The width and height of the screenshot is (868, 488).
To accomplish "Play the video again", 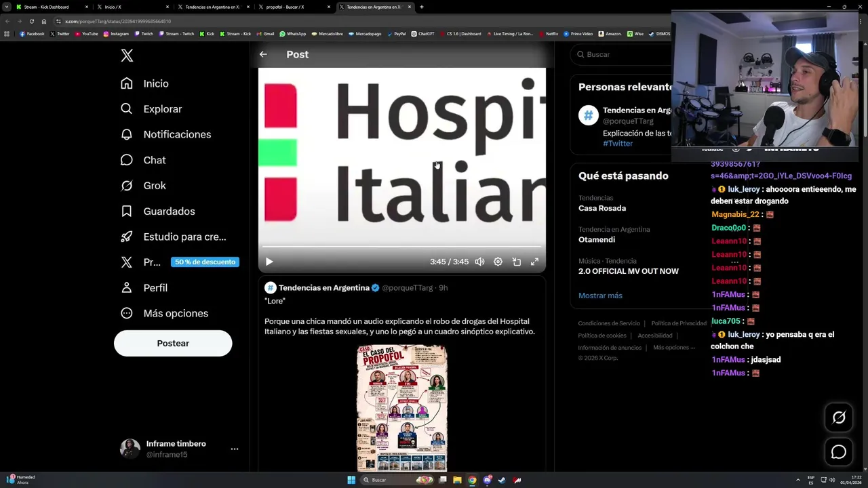I will (x=269, y=262).
